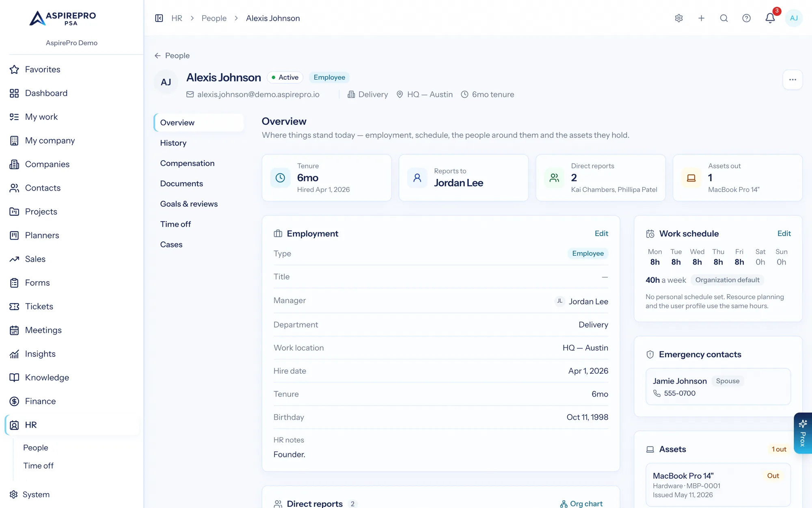Switch to the Documents tab

[199, 184]
